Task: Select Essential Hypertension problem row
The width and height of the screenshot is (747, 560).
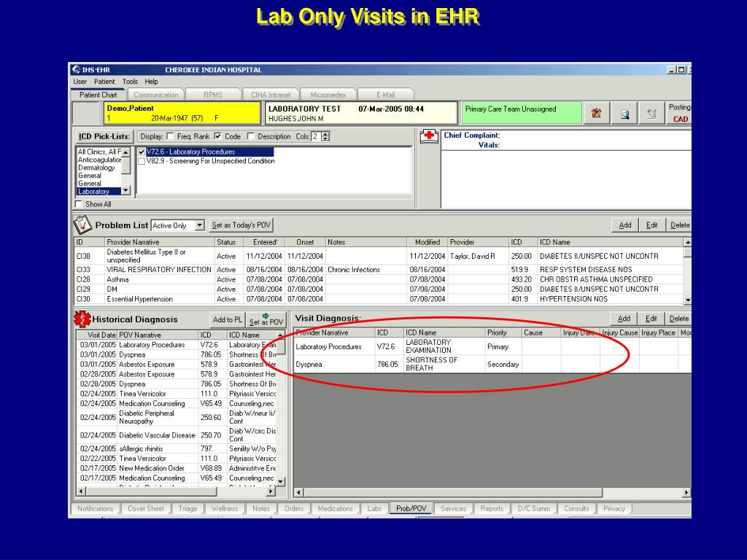Action: click(x=379, y=299)
